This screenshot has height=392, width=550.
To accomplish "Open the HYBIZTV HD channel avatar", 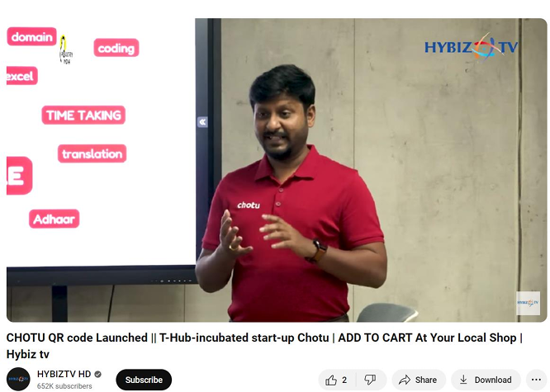I will 19,379.
